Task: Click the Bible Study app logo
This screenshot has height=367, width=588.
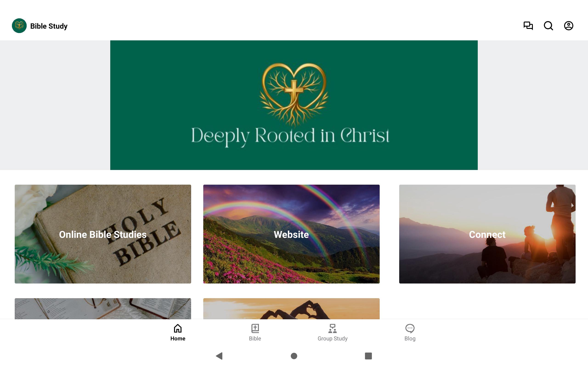Action: pos(19,26)
